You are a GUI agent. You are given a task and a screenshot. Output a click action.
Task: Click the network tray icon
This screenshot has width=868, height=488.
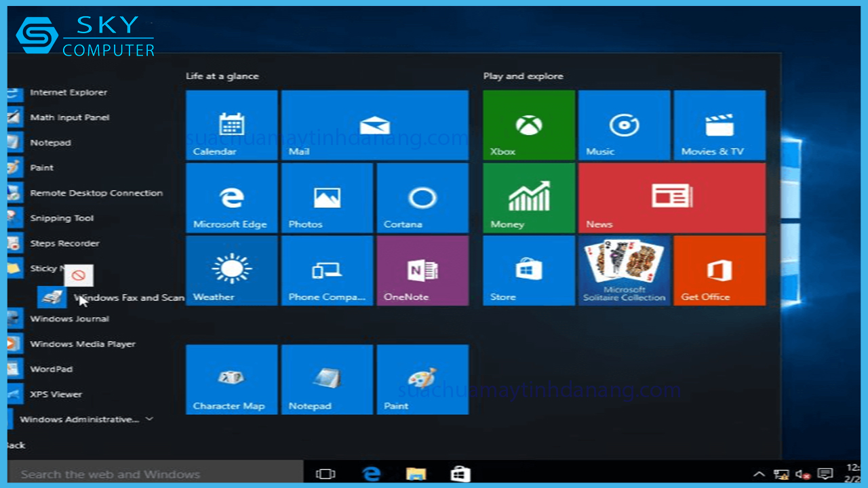tap(781, 474)
